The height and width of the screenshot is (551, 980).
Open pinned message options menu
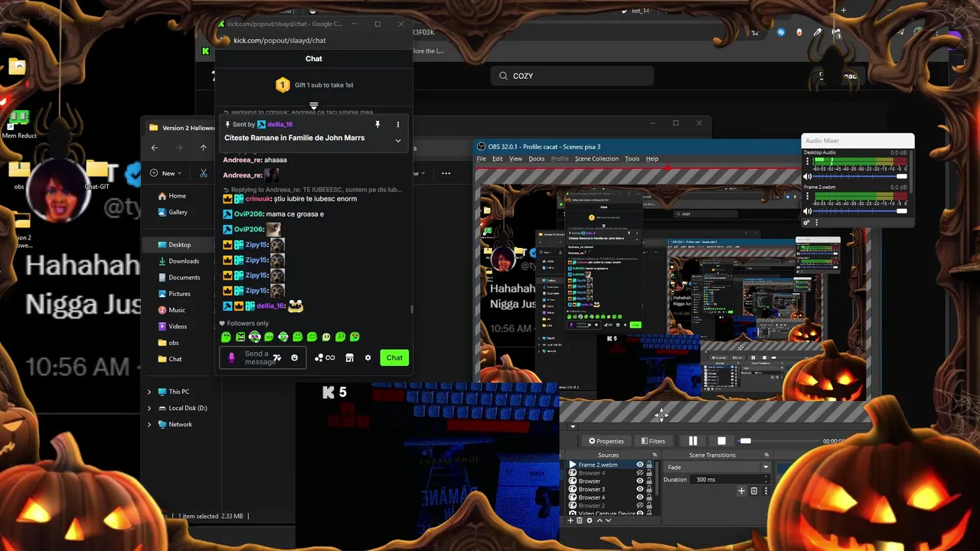click(397, 124)
